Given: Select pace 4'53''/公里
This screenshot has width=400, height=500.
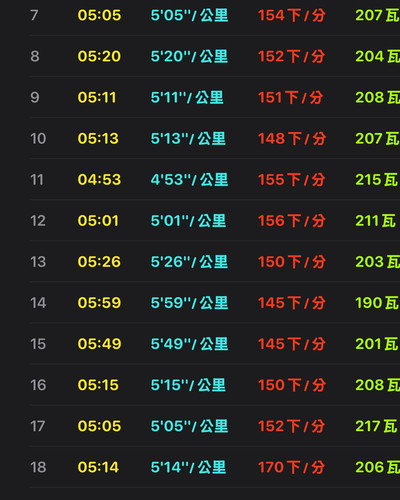Looking at the screenshot, I should coord(189,180).
